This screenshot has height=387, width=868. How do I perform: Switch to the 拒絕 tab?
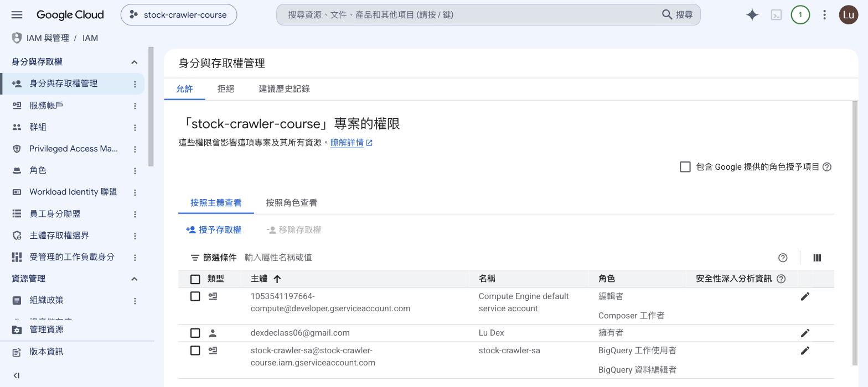(x=226, y=89)
